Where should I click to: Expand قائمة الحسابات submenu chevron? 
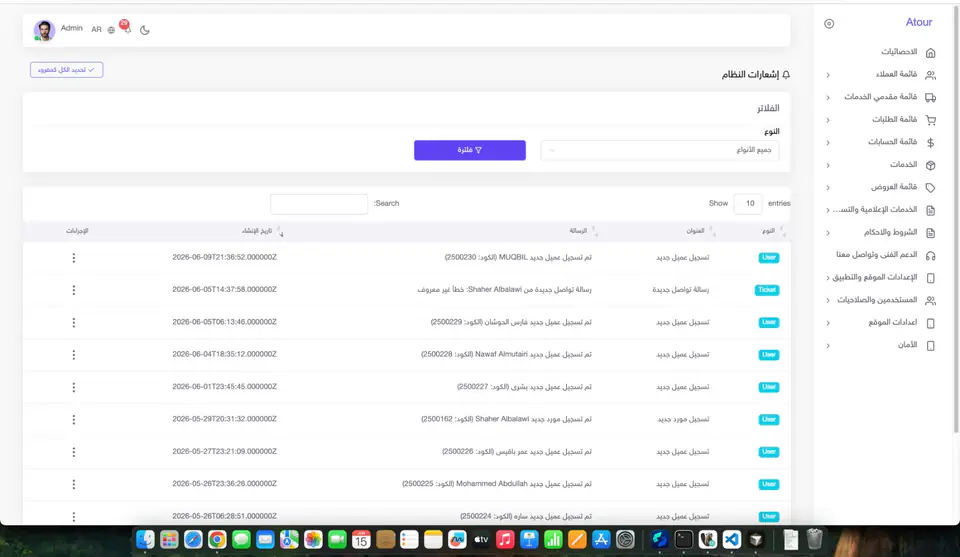[828, 143]
